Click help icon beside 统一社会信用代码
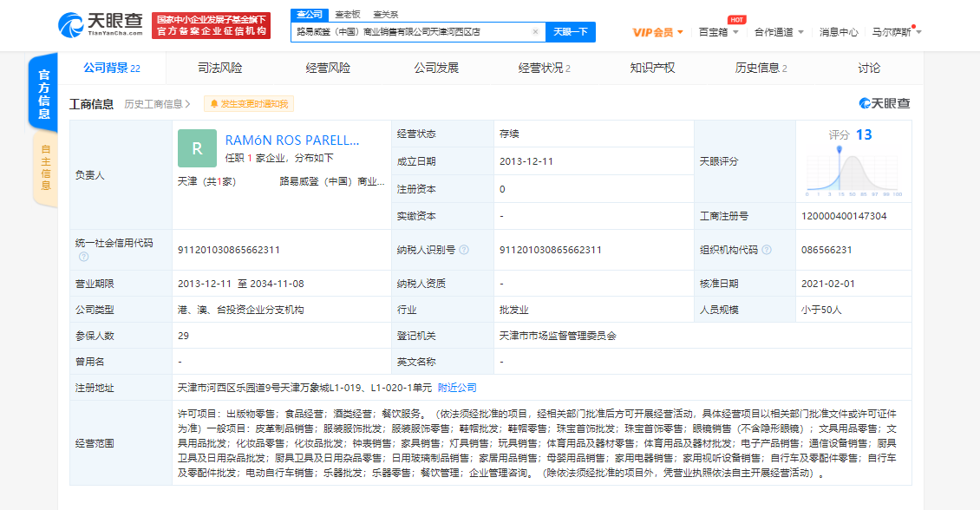 pyautogui.click(x=84, y=257)
